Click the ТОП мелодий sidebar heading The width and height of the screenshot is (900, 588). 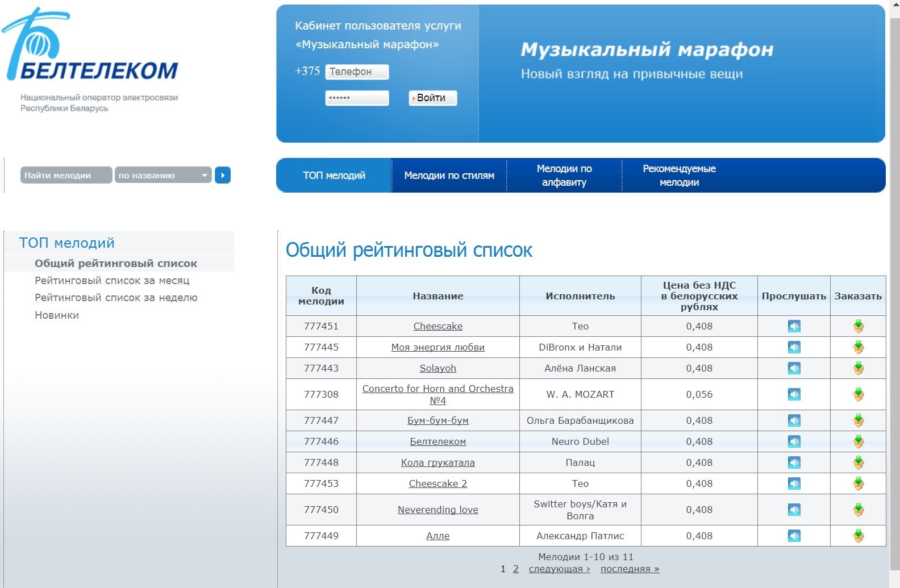67,243
